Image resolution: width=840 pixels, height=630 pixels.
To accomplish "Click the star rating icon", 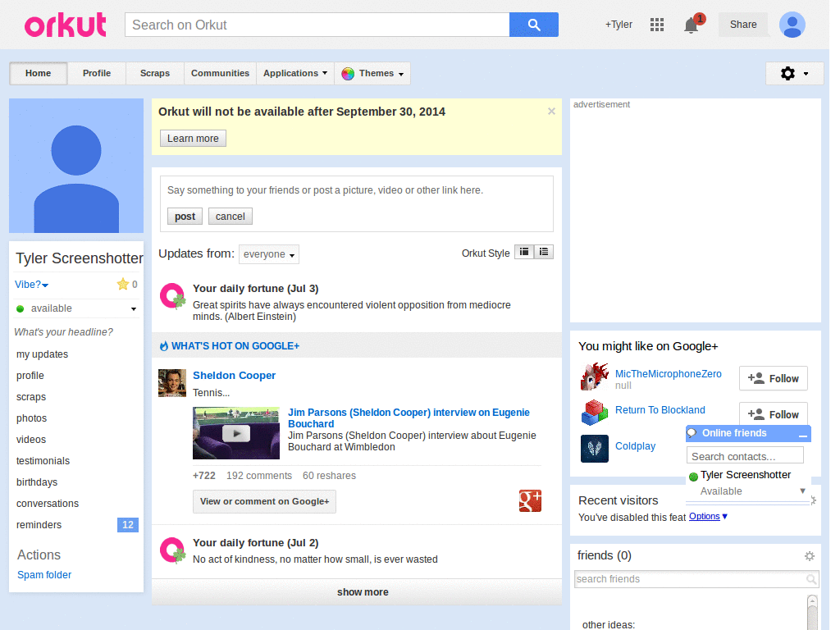I will (123, 284).
